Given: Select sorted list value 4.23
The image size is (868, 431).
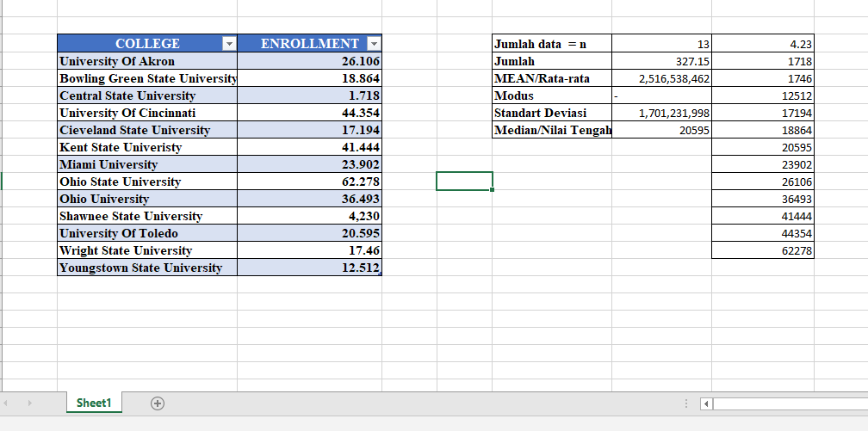Looking at the screenshot, I should point(763,43).
